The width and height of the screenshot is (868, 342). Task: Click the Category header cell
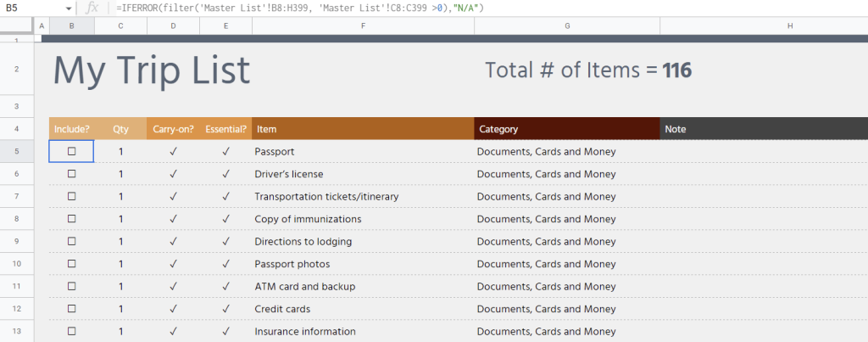[x=566, y=129]
